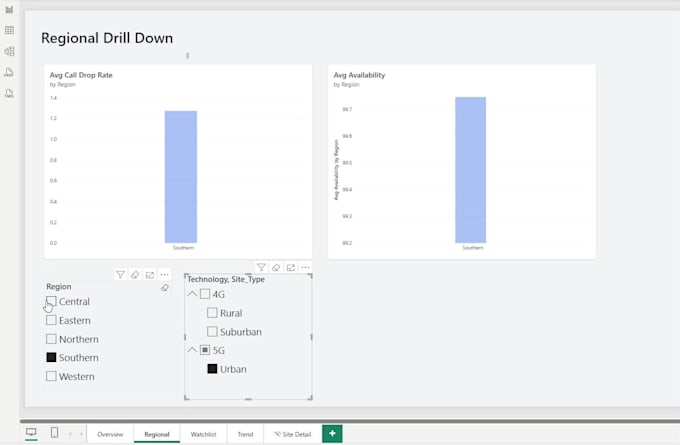This screenshot has width=680, height=445.
Task: Click eraser icon above Technology slicer
Action: coord(276,267)
